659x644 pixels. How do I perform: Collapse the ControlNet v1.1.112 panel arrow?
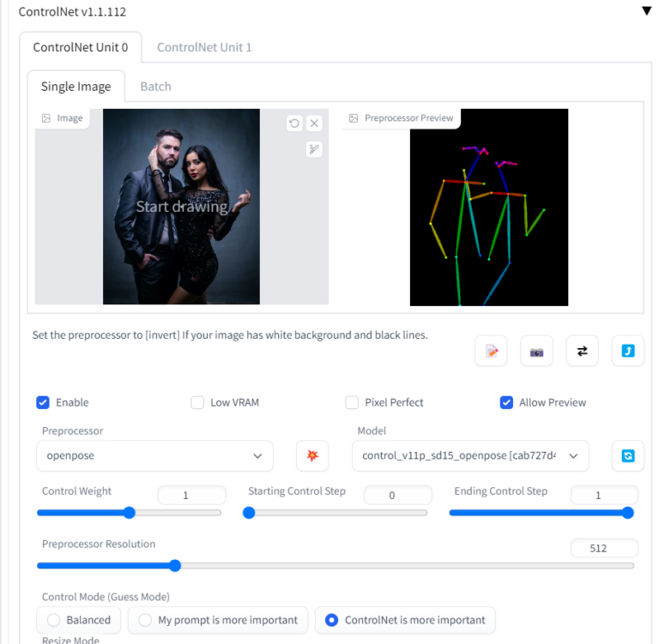point(646,11)
